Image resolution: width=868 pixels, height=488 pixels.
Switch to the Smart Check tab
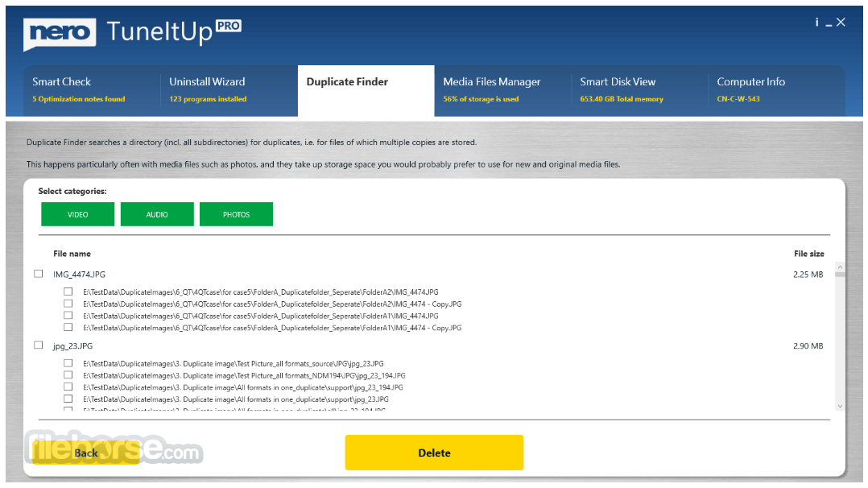pyautogui.click(x=92, y=90)
